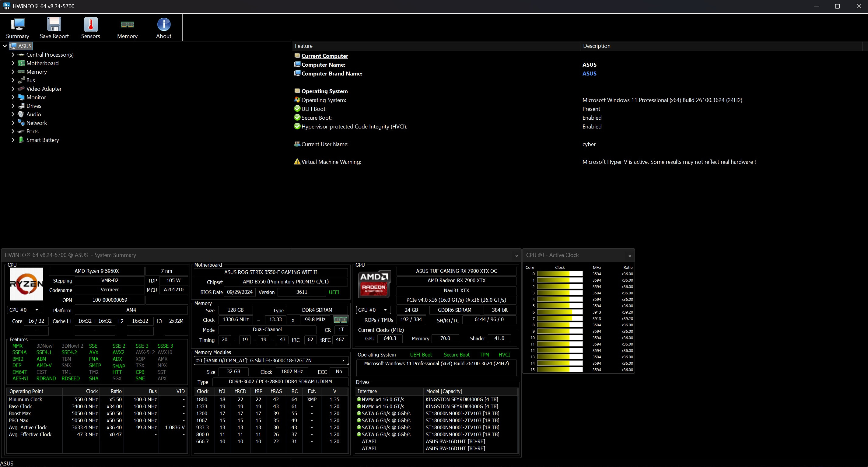
Task: Select the Bus tree item
Action: point(31,80)
